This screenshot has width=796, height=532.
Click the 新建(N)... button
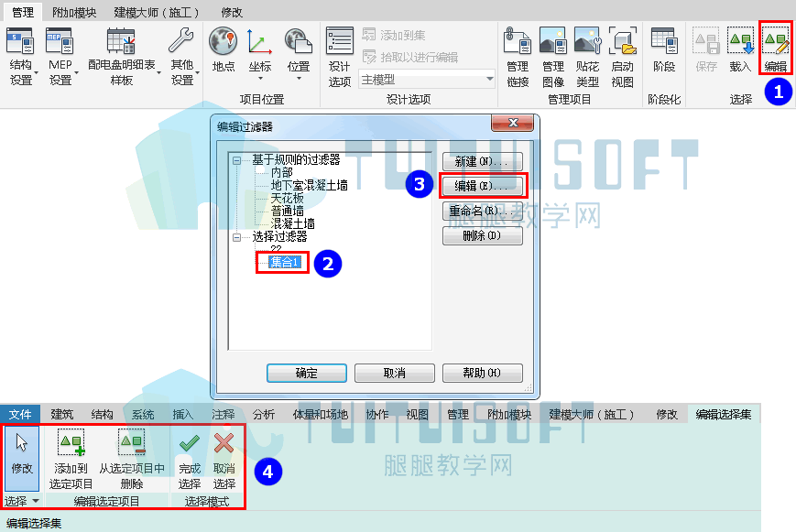click(482, 161)
